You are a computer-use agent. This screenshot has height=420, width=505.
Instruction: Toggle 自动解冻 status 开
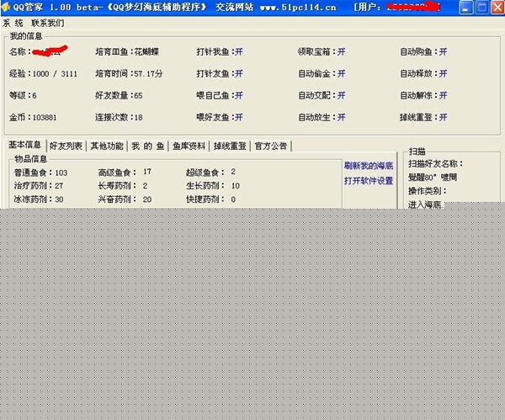click(x=444, y=96)
